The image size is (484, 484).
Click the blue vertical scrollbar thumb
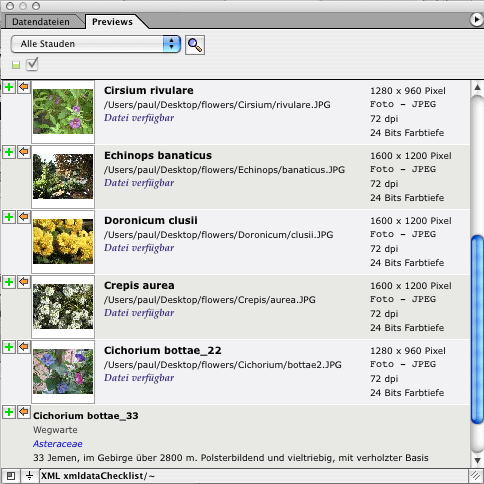(477, 329)
